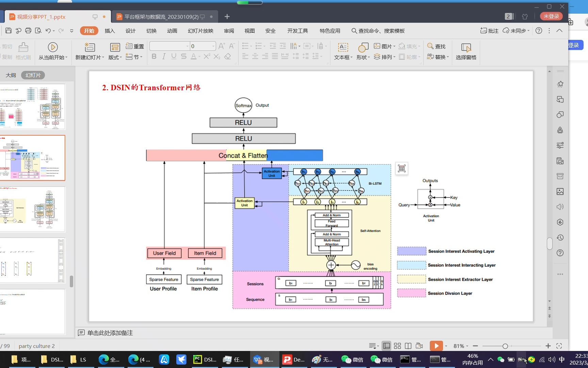Screen dimensions: 588x368
Task: Click the not logged in (未登录) button
Action: (x=551, y=16)
